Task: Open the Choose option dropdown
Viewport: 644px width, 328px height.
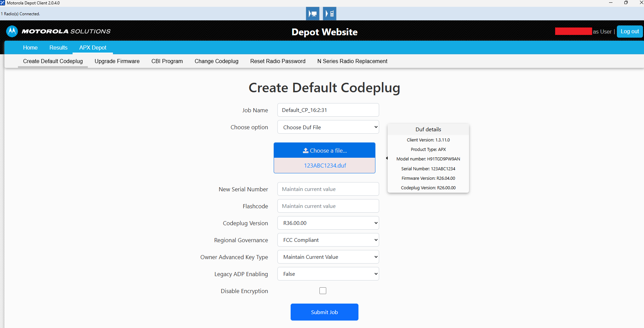Action: tap(328, 127)
